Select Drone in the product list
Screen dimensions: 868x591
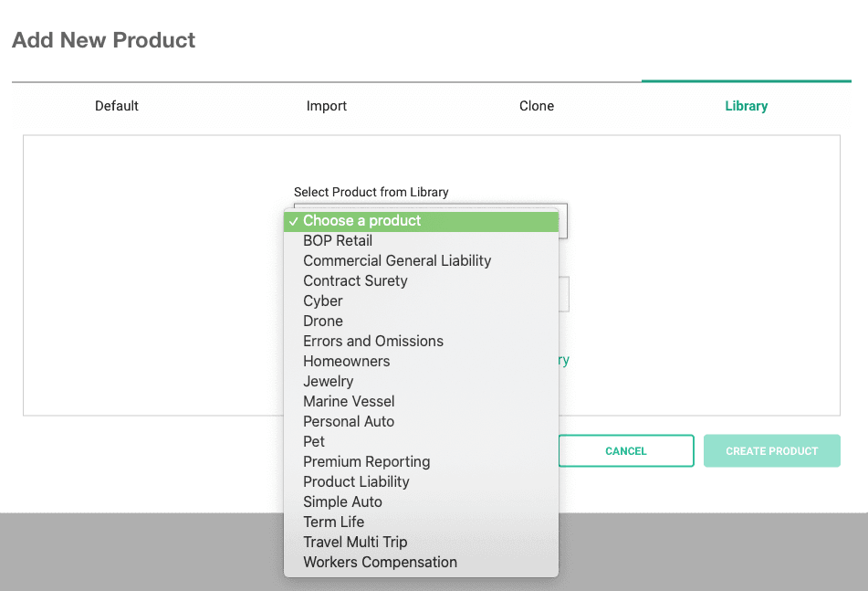323,322
